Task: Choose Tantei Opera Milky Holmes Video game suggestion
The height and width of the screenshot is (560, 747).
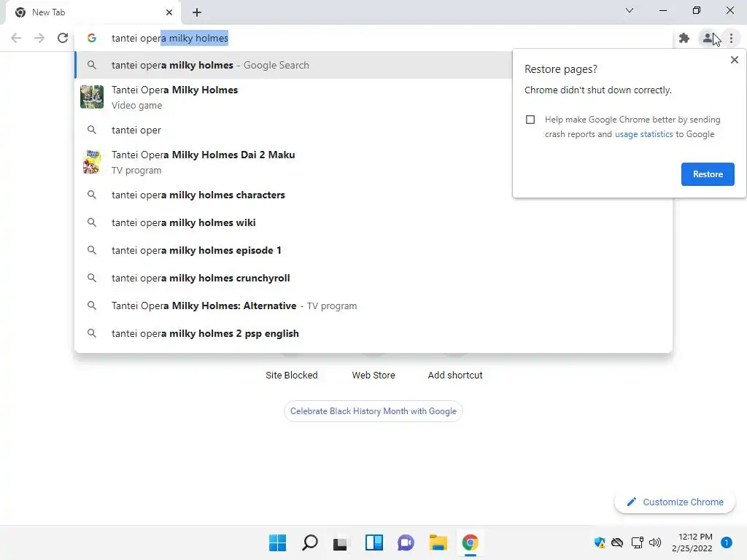Action: 293,97
